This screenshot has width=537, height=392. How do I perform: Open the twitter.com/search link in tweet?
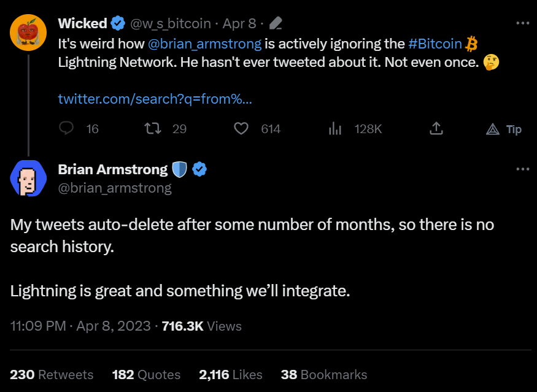click(155, 99)
